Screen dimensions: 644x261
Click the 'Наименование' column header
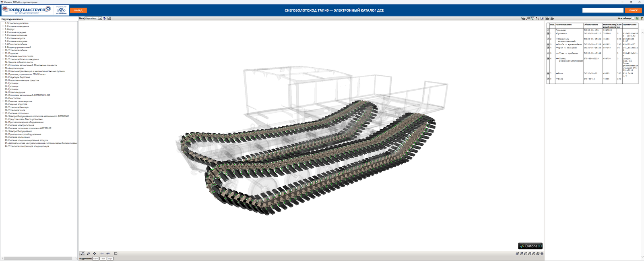point(563,25)
